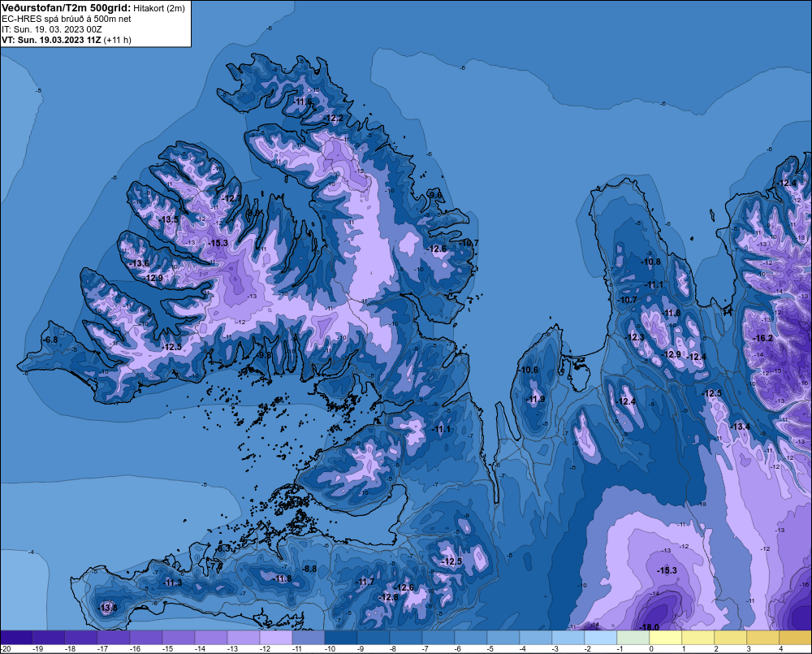Click the 'IT: Sun. 19. 03. 2023 00Z' line
The height and width of the screenshot is (654, 812).
click(52, 29)
